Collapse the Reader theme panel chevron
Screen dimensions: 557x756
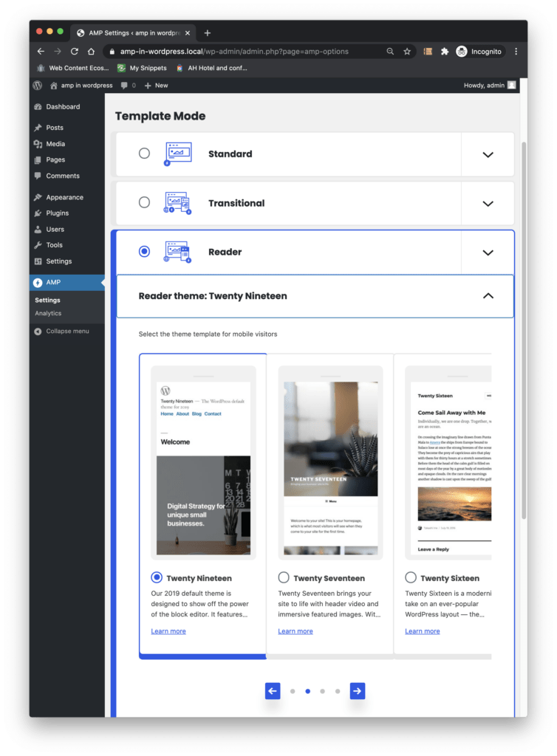[x=488, y=296]
